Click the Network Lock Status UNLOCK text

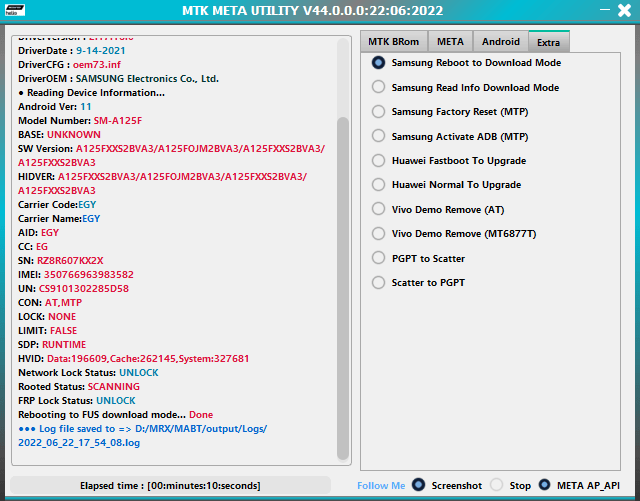point(139,373)
